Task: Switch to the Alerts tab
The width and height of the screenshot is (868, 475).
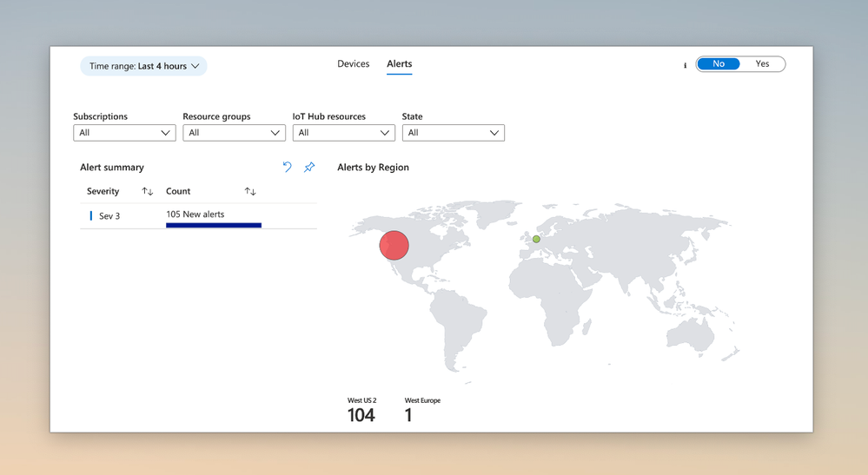Action: [x=399, y=64]
